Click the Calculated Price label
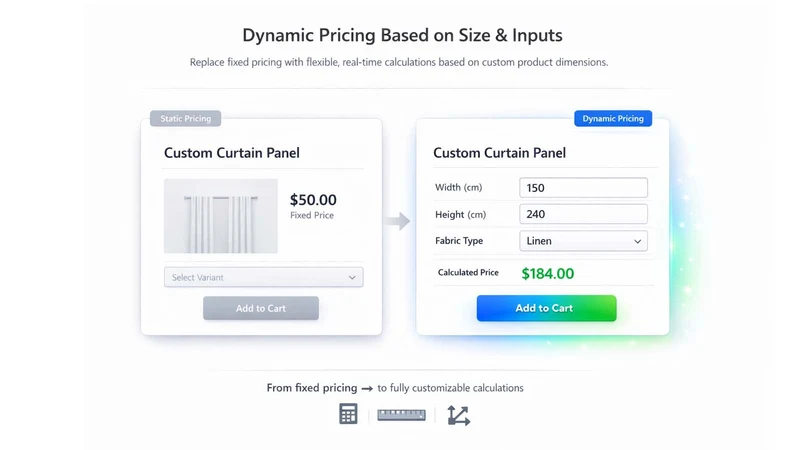This screenshot has width=800, height=450. [x=468, y=272]
